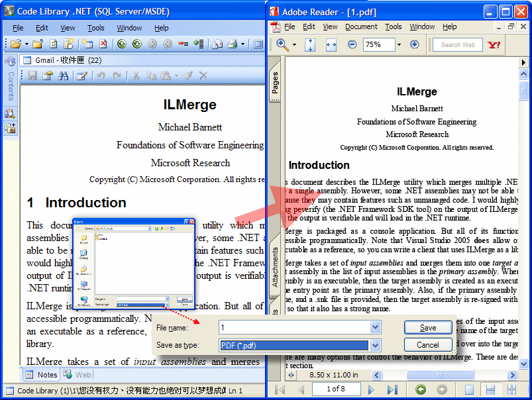The width and height of the screenshot is (532, 400).
Task: Switch to continuous facing layout in Adobe Reader
Action: pyautogui.click(x=511, y=390)
